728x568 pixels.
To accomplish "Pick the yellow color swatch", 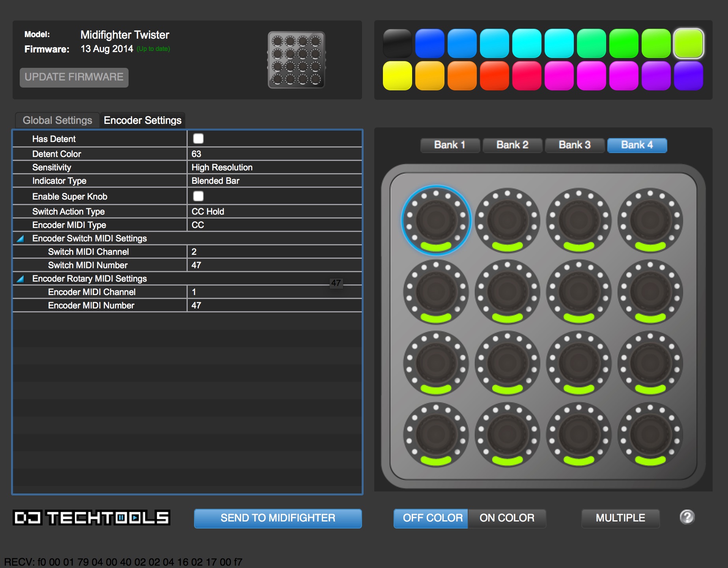I will coord(398,76).
